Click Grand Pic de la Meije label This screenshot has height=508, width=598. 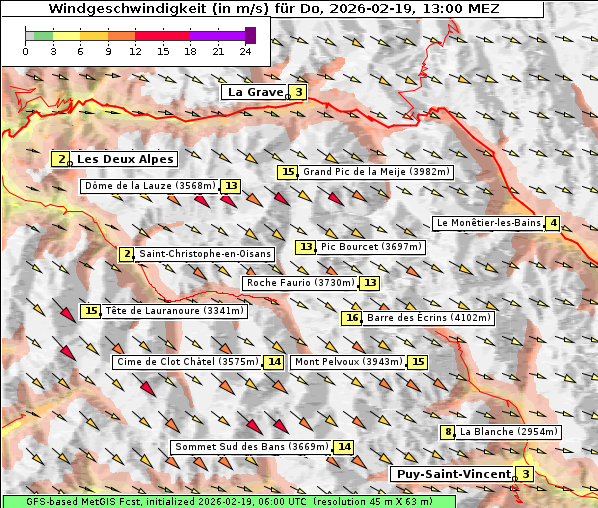(x=376, y=172)
